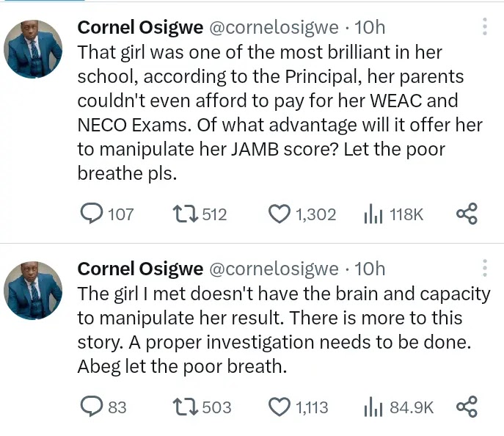504x436 pixels.
Task: Share the first tweet about JAMB score
Action: click(467, 214)
